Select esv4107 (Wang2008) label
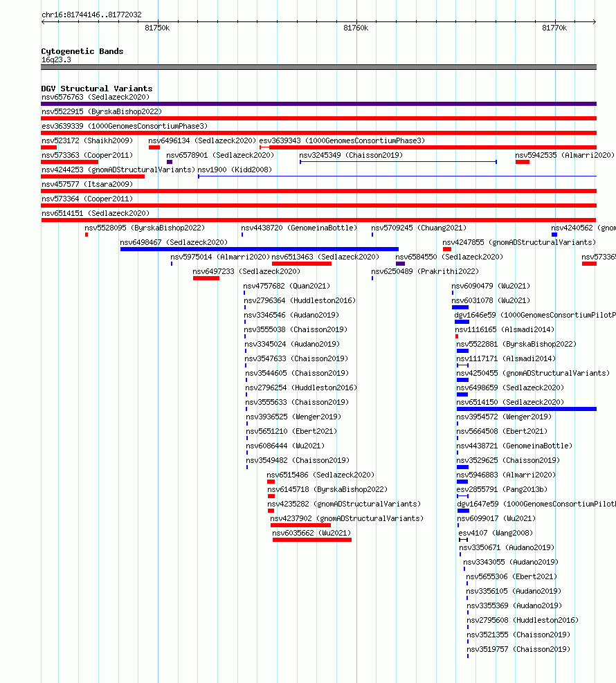Screen dimensions: 616x683 click(x=496, y=533)
